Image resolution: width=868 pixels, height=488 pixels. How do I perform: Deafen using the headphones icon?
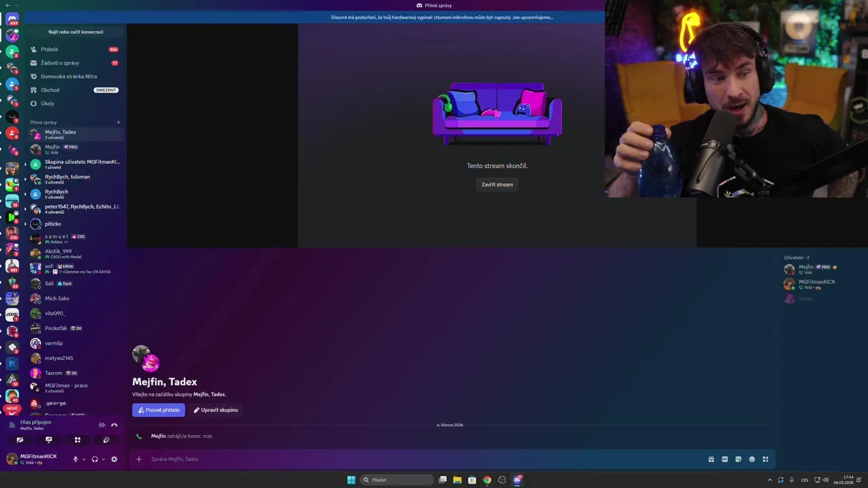click(x=94, y=459)
